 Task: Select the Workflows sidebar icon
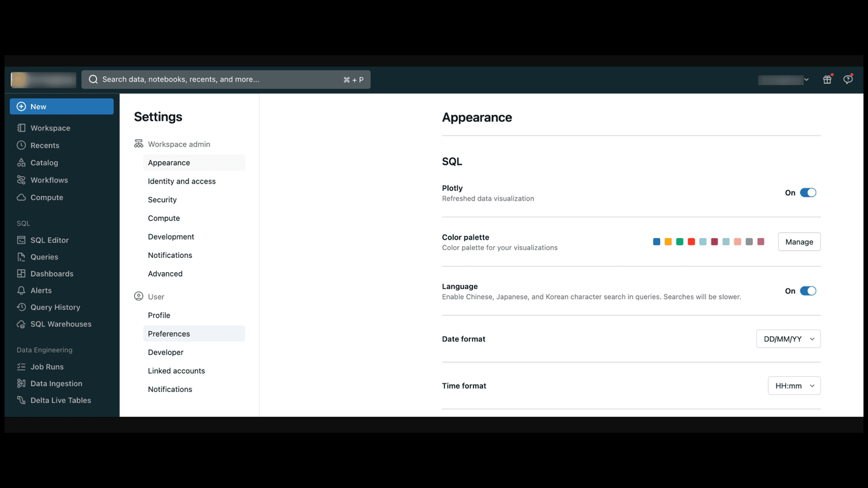(21, 180)
